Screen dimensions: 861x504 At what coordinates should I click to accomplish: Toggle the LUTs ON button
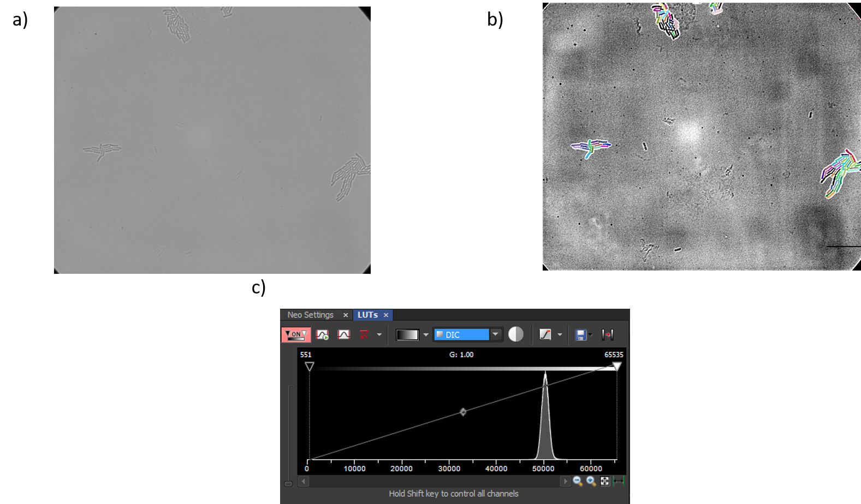tap(296, 334)
